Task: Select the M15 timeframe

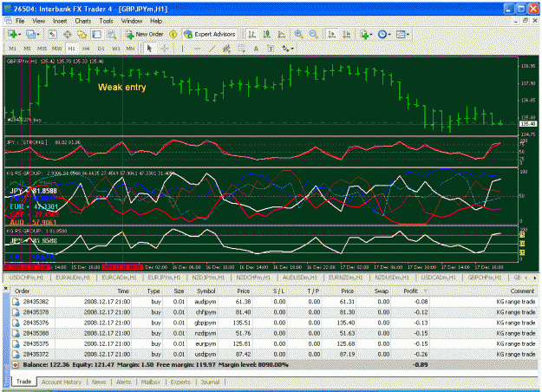Action: click(x=42, y=49)
